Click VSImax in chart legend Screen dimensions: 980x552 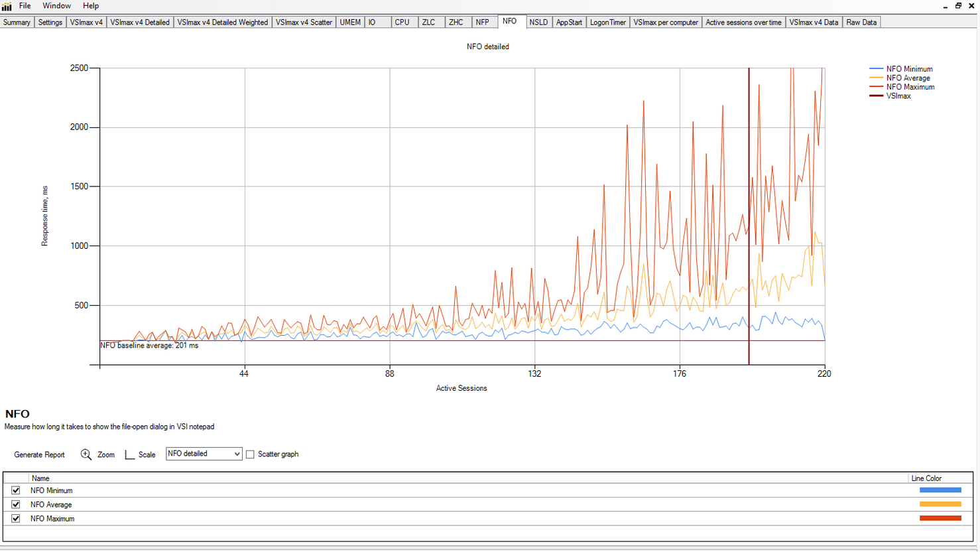click(x=898, y=96)
